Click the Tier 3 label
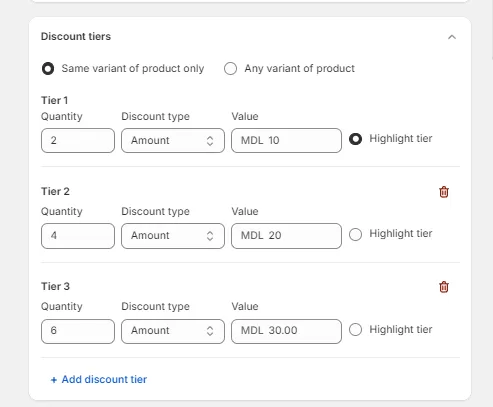Screen dimensions: 493x407 click(55, 286)
